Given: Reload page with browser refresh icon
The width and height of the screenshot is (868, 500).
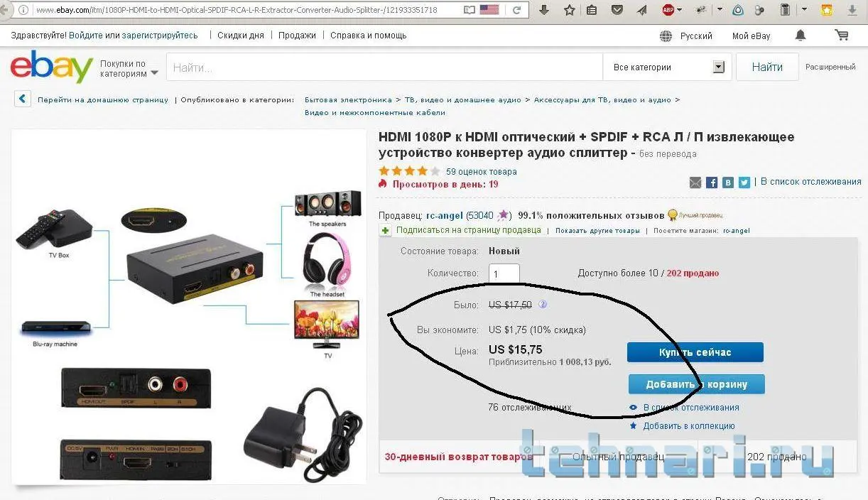Looking at the screenshot, I should pyautogui.click(x=516, y=10).
